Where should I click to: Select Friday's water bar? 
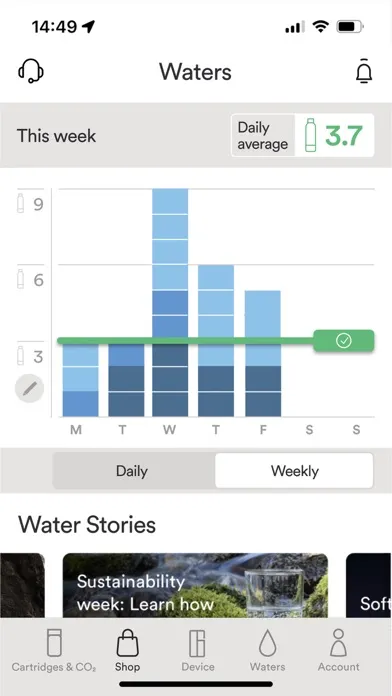tap(263, 354)
